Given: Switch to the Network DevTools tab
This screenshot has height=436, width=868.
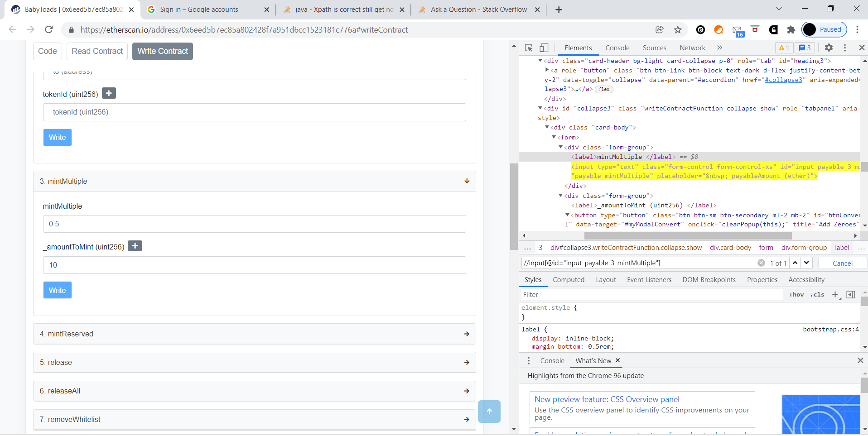Looking at the screenshot, I should 692,48.
